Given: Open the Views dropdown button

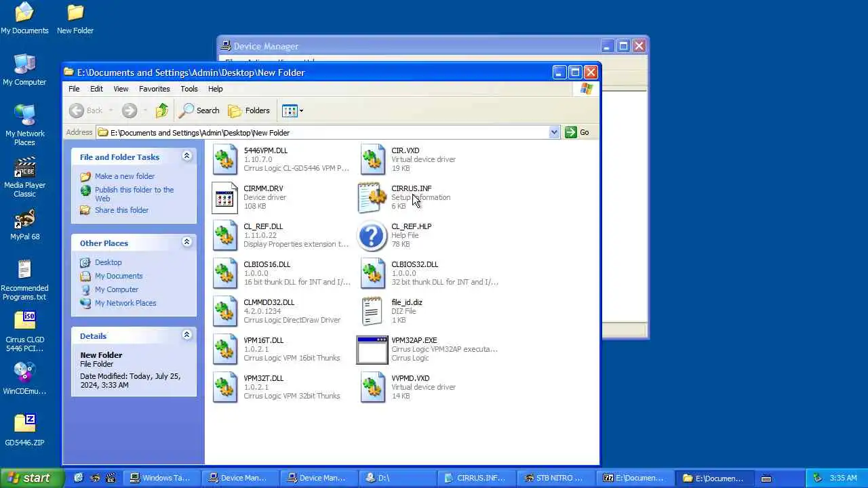Looking at the screenshot, I should pyautogui.click(x=292, y=110).
